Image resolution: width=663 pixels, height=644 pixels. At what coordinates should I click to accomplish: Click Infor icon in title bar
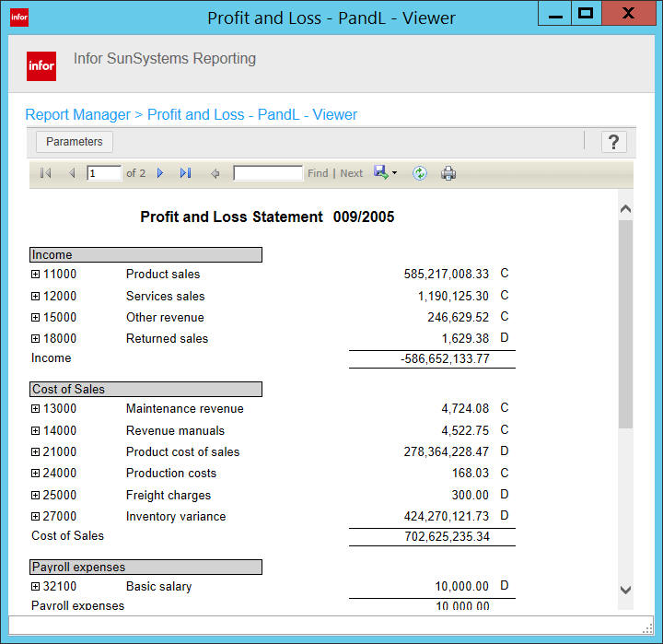[x=19, y=18]
